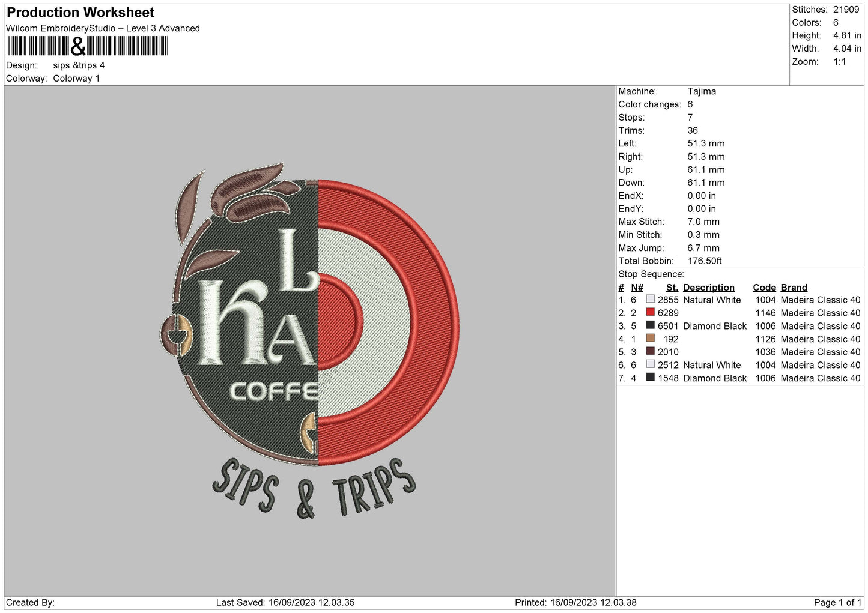This screenshot has height=613, width=868.
Task: Click the Machine value 'Tajima'
Action: 702,91
